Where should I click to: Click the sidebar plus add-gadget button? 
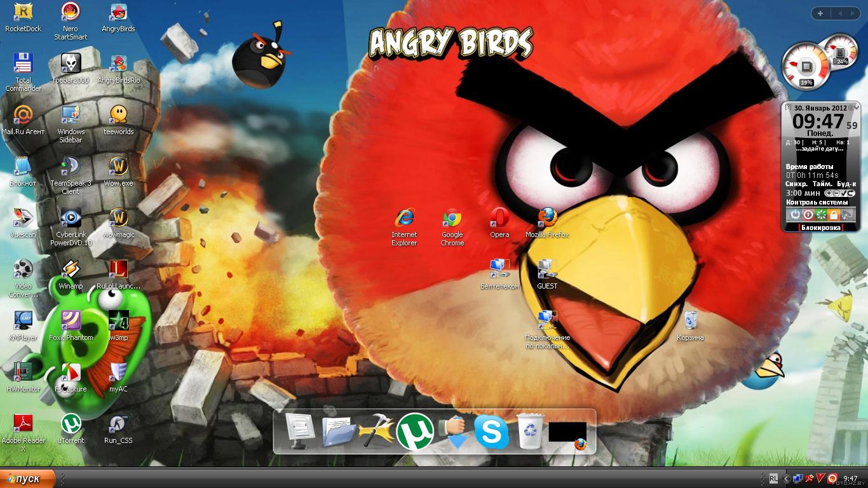pyautogui.click(x=820, y=13)
